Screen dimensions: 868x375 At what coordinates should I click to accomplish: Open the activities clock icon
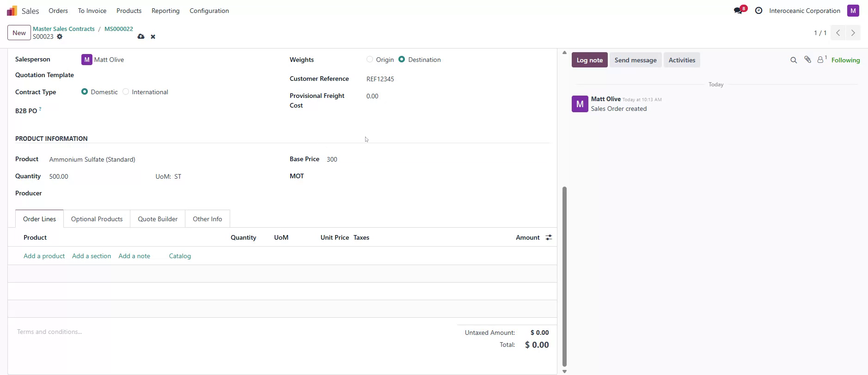tap(758, 11)
